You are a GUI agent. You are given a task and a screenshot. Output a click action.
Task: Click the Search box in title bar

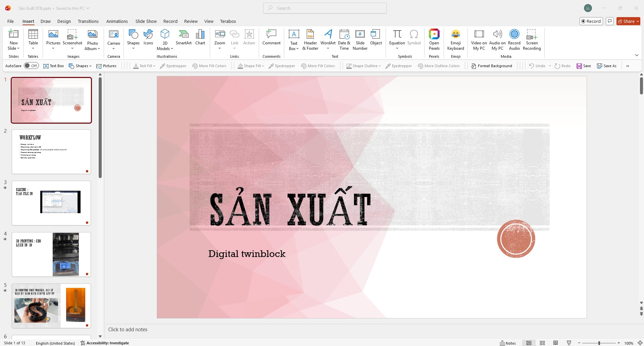tap(325, 8)
